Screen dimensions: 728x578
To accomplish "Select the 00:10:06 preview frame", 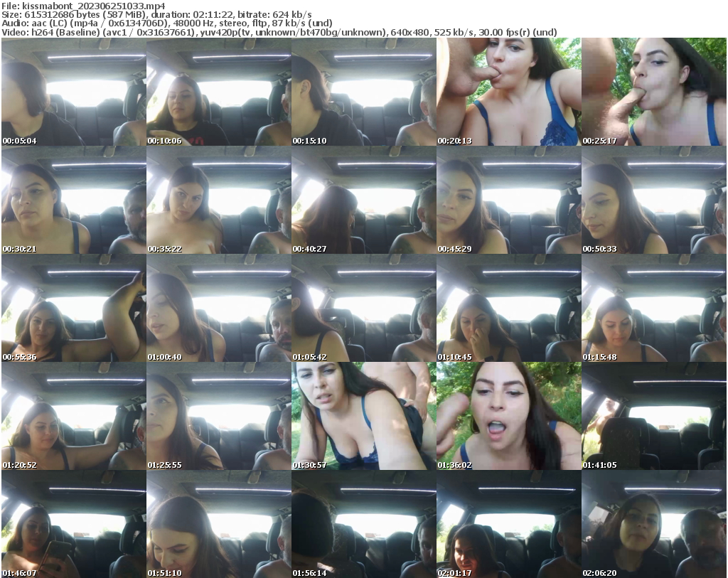I will pos(218,90).
